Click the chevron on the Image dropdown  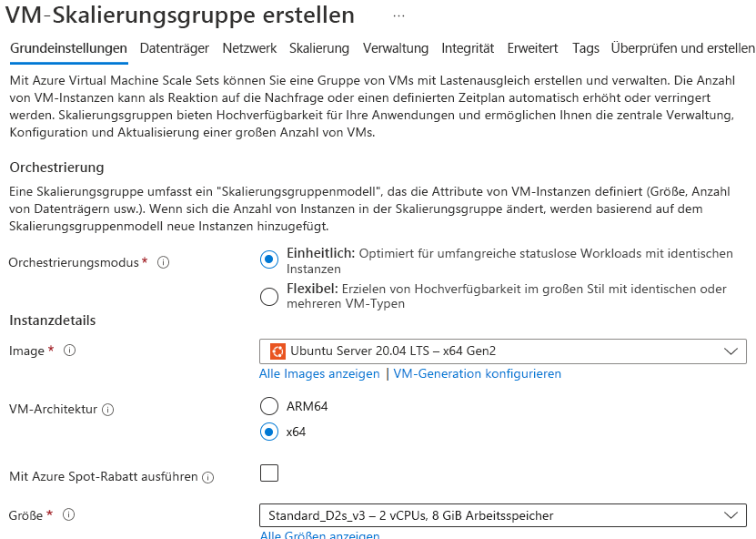[x=730, y=350]
